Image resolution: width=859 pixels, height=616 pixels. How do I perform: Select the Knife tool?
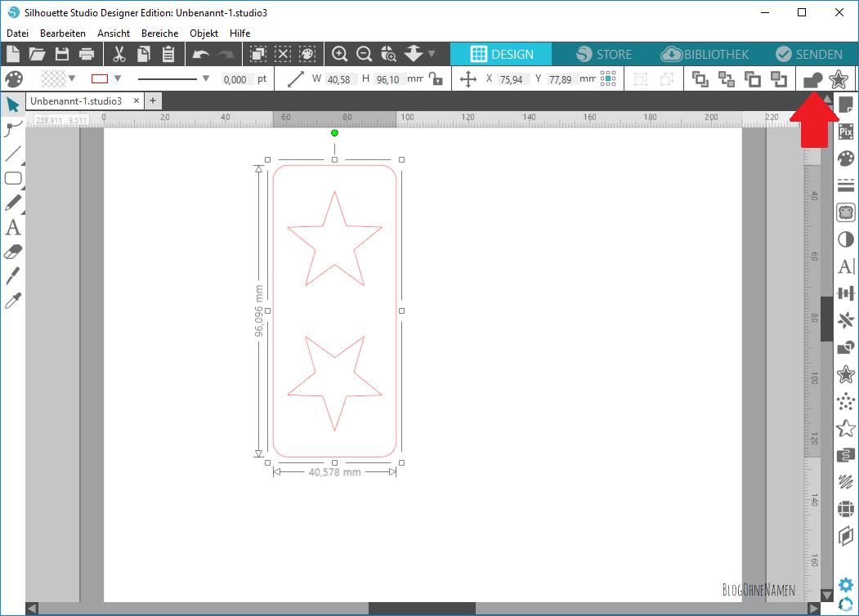pos(13,276)
